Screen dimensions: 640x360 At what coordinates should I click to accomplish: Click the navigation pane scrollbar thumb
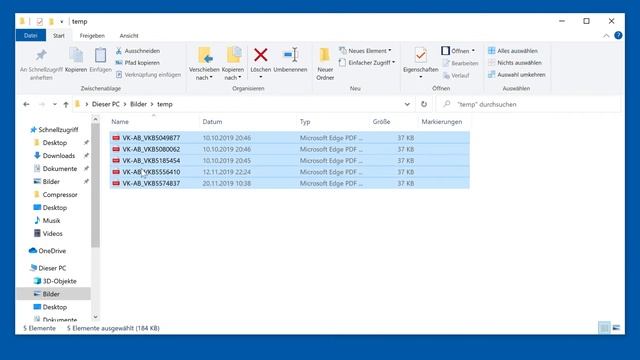point(96,185)
